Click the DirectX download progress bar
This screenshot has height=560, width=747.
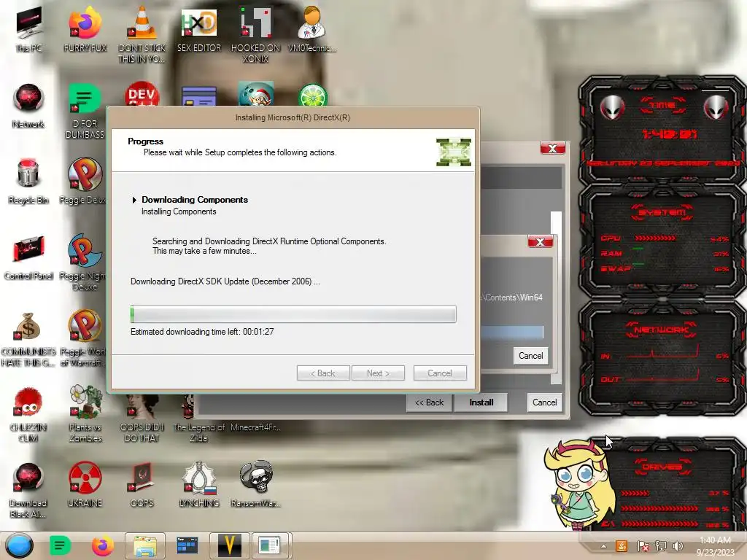(x=293, y=314)
